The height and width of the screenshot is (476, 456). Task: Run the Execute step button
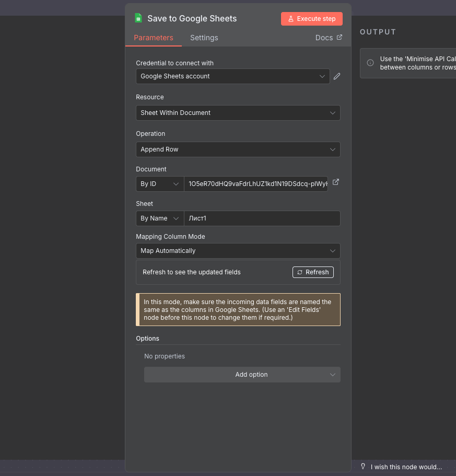tap(312, 19)
